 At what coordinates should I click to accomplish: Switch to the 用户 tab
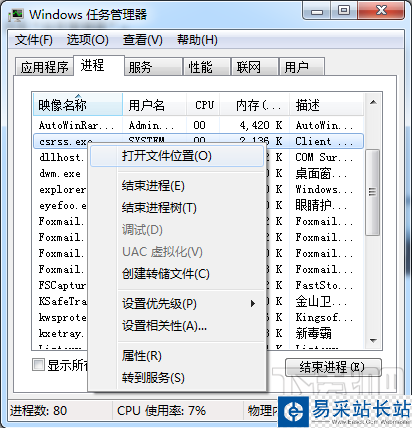click(302, 67)
